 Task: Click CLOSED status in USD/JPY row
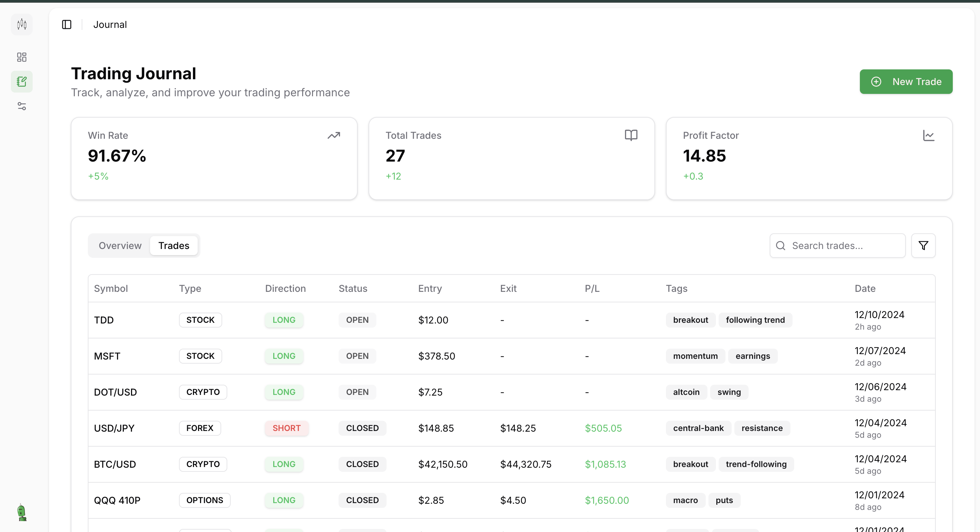tap(362, 428)
